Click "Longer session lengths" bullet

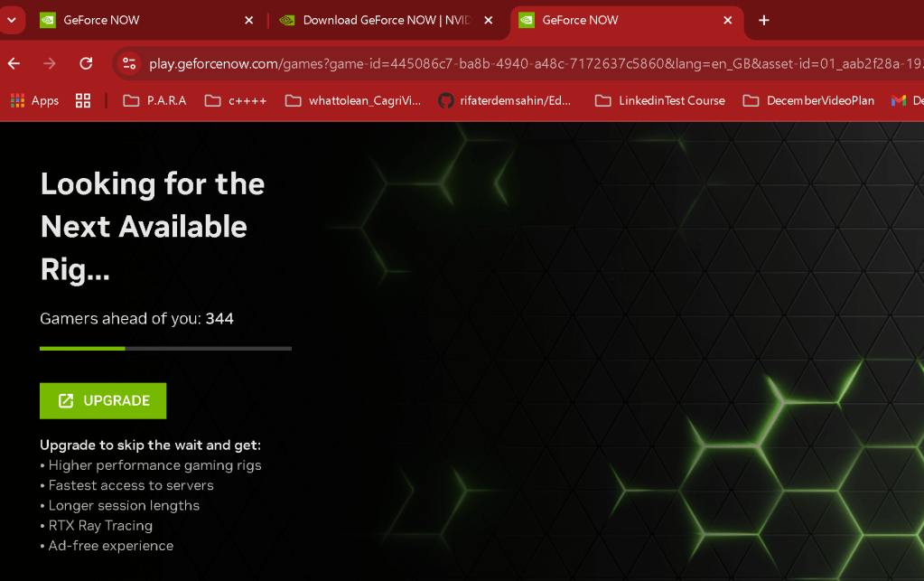tap(119, 506)
